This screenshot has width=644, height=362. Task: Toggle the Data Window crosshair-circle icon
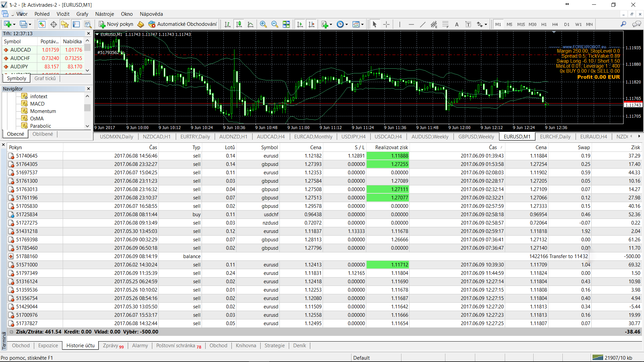[53, 24]
